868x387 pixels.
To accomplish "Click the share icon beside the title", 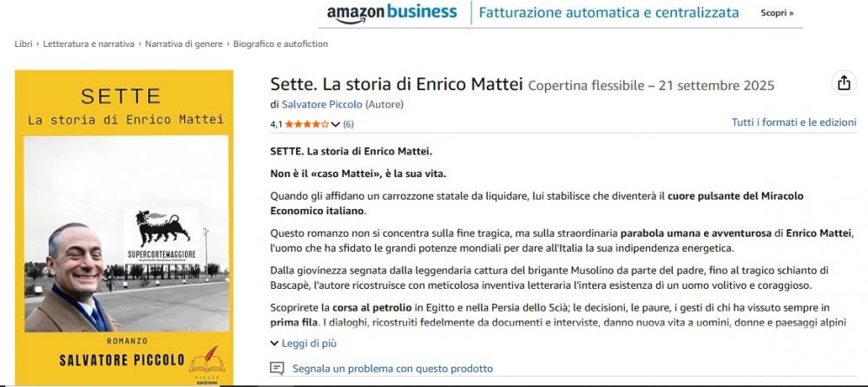I will click(843, 83).
